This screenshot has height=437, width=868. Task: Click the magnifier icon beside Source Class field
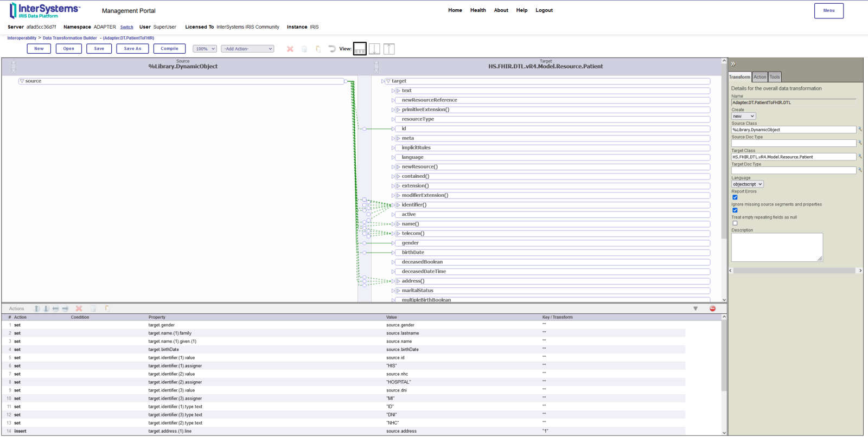[860, 130]
